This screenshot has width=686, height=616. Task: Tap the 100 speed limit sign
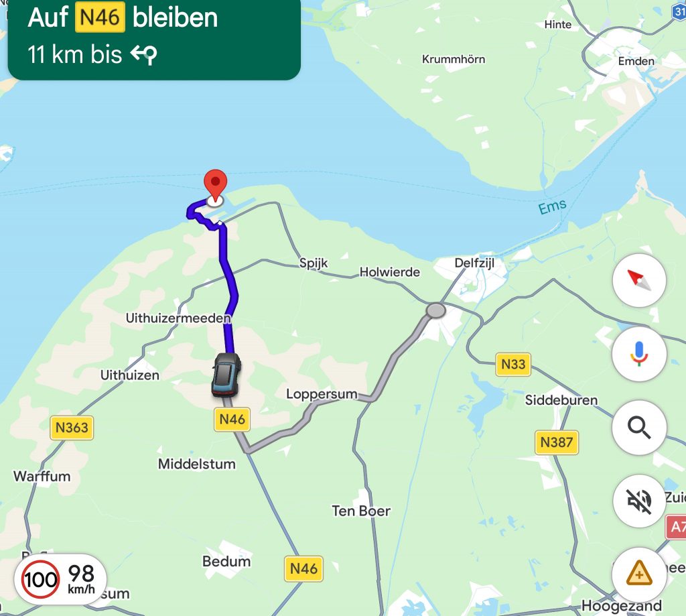click(x=40, y=579)
